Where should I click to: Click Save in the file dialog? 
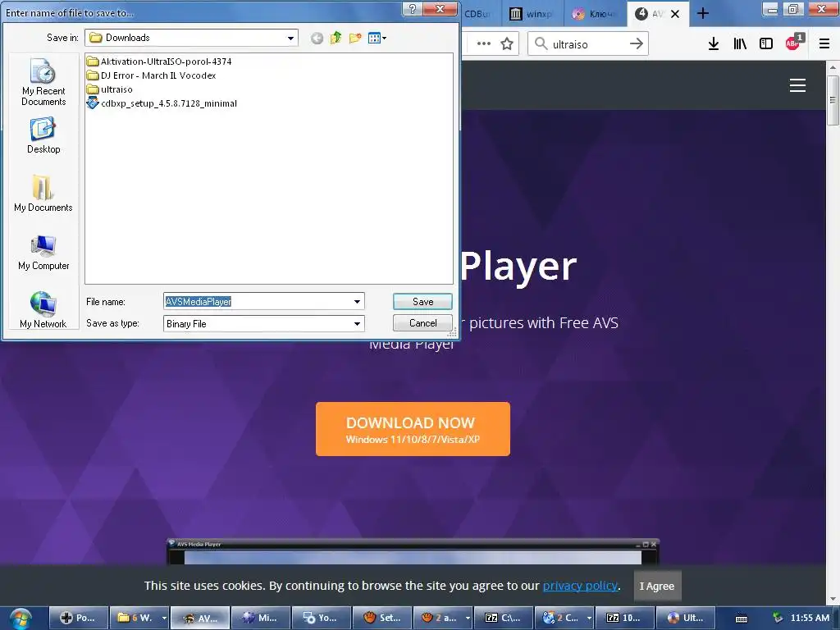pos(422,302)
